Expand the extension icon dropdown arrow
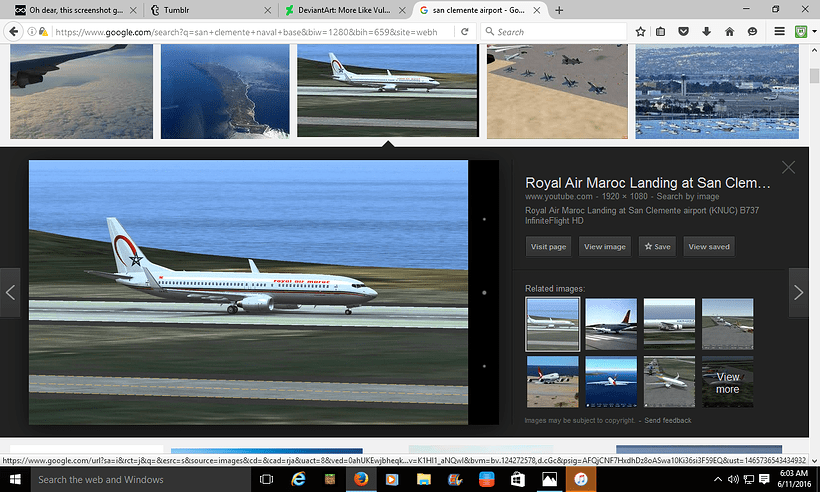This screenshot has width=820, height=492. pyautogui.click(x=814, y=32)
